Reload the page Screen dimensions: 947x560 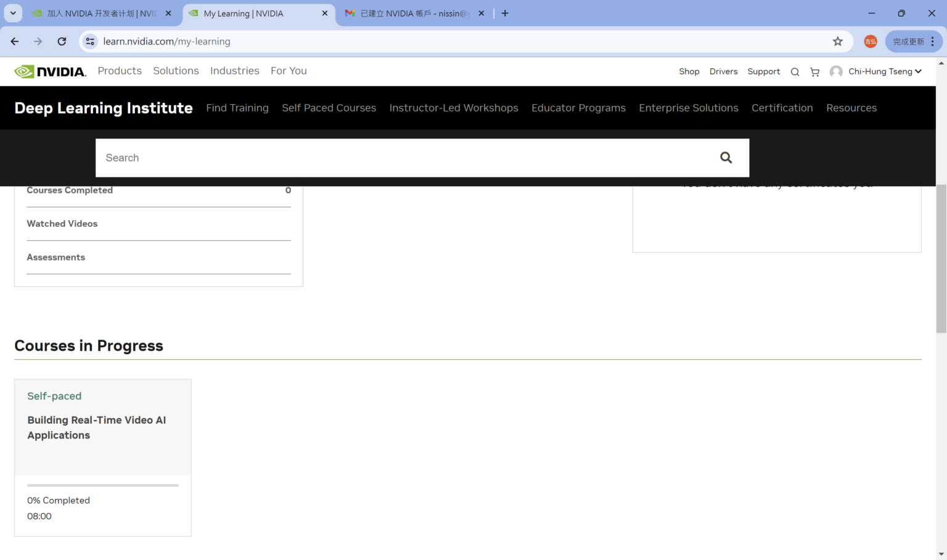point(62,41)
